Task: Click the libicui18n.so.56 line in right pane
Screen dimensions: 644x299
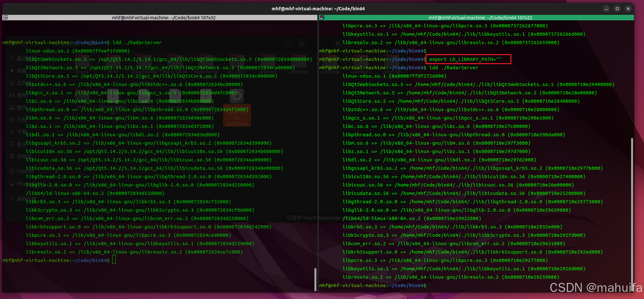Action: pyautogui.click(x=464, y=177)
